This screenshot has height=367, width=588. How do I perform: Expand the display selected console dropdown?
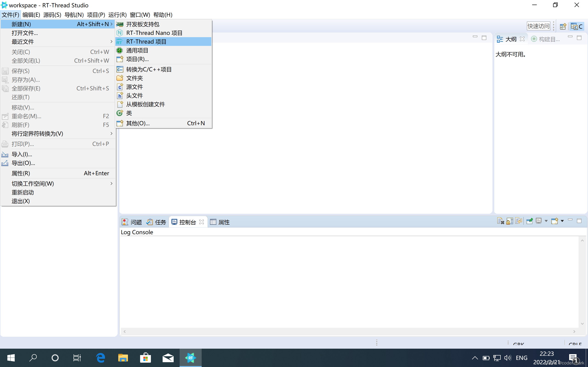click(x=546, y=221)
